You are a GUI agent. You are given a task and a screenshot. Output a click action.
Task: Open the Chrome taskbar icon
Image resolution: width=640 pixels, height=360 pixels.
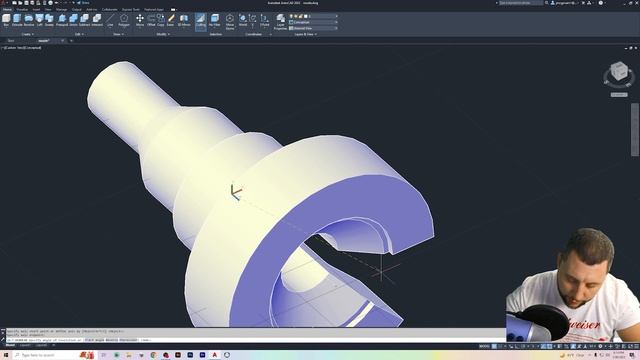153,355
